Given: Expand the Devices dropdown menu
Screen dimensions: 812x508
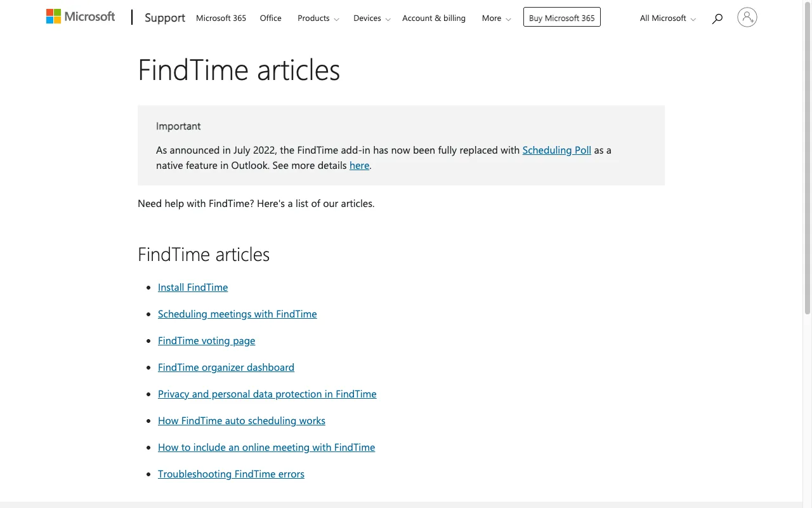Looking at the screenshot, I should (372, 18).
